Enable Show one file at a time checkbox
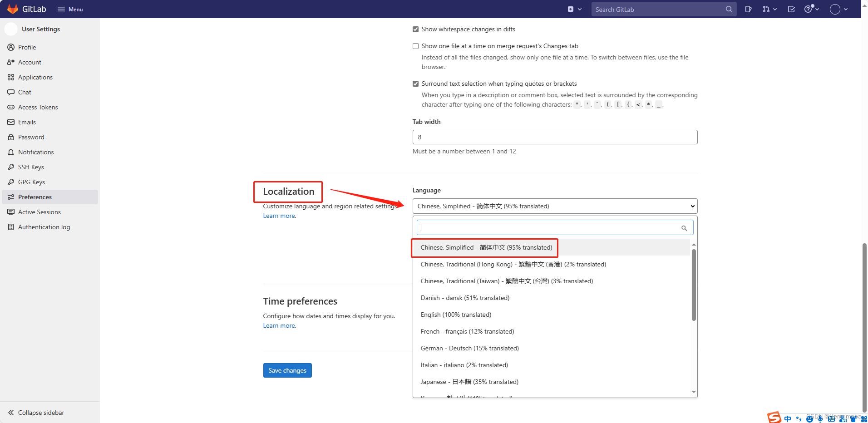 pos(415,46)
